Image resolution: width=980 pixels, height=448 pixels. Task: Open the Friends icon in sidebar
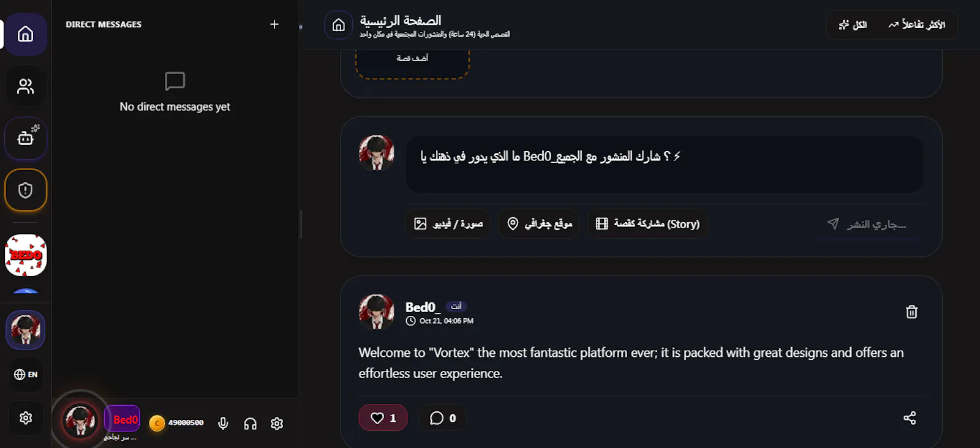[x=25, y=86]
